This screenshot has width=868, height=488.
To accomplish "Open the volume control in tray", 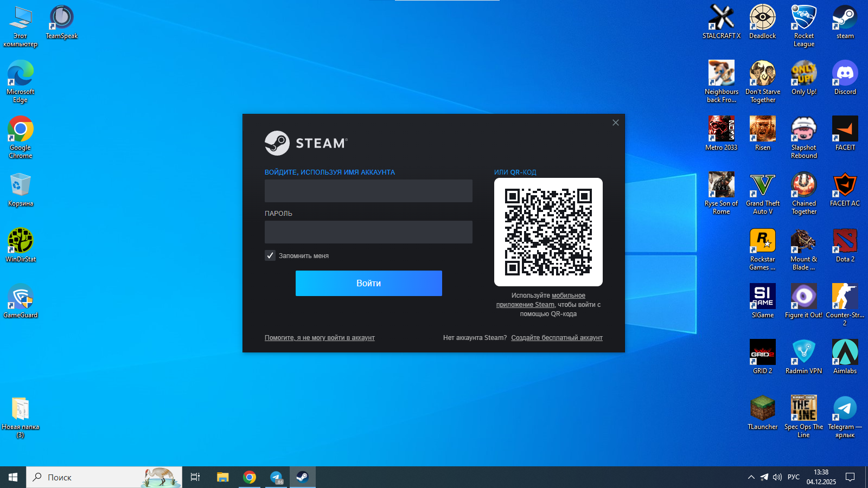I will pos(777,477).
